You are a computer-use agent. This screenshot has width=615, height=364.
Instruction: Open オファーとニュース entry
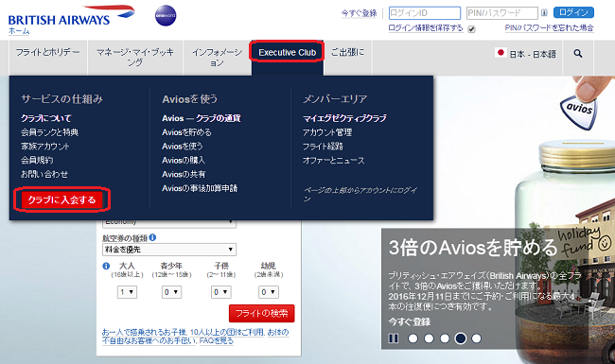click(x=333, y=160)
